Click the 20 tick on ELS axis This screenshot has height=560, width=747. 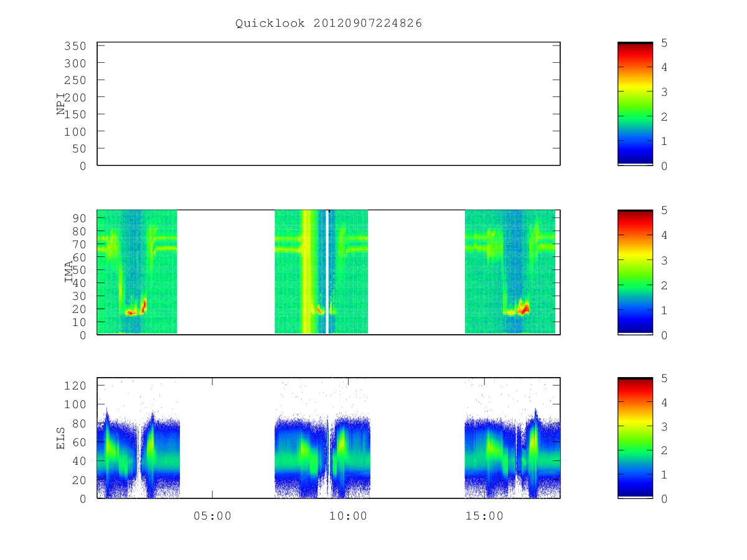[78, 480]
